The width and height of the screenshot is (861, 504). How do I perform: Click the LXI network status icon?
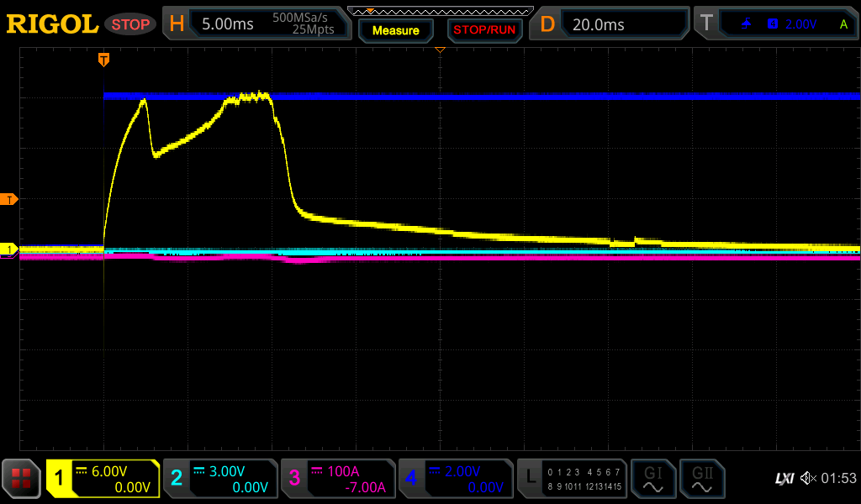point(784,479)
